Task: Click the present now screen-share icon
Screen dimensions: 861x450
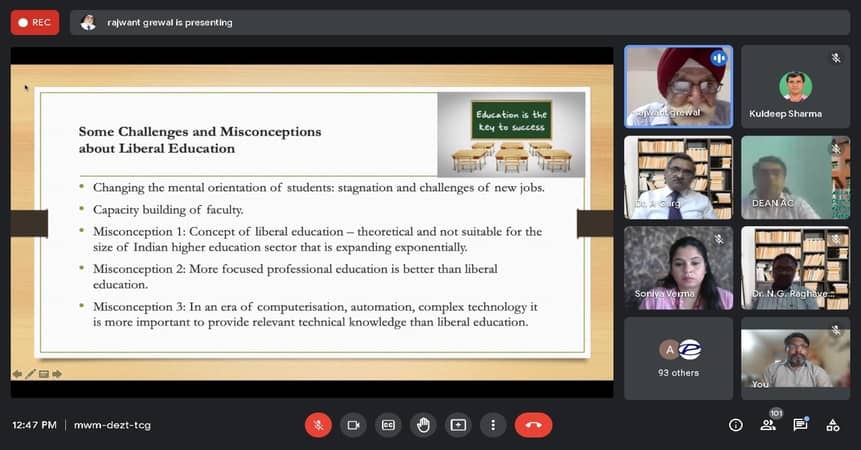Action: pos(458,425)
